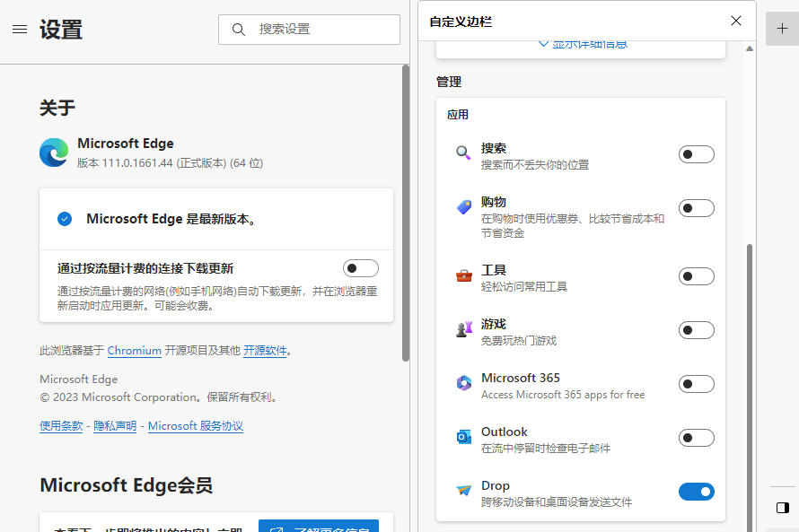Viewport: 799px width, 532px height.
Task: Click the Microsoft Edge logo in the About section
Action: tap(54, 153)
